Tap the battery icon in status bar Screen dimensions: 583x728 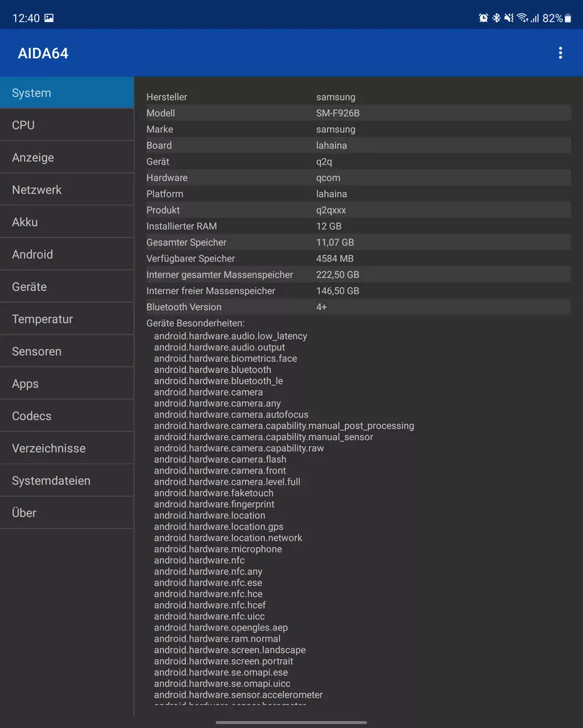coord(568,19)
